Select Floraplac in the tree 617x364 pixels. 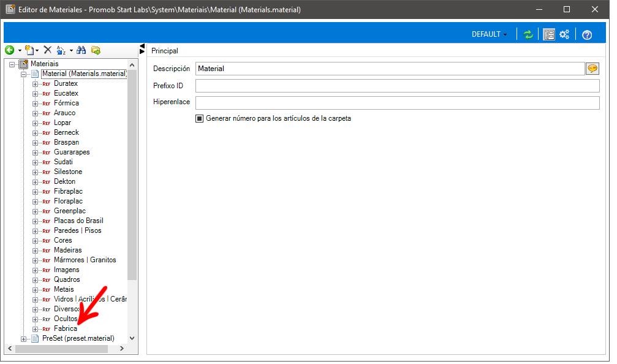coord(69,201)
